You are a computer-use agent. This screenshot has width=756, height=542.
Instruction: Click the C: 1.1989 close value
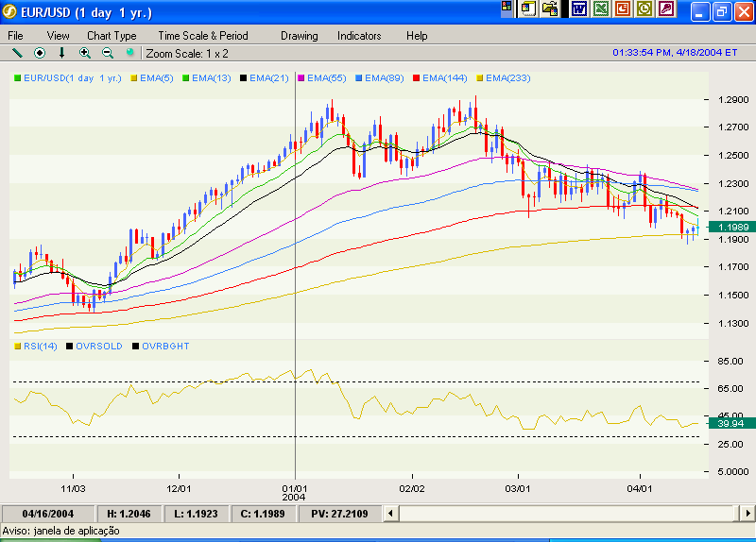tap(263, 514)
